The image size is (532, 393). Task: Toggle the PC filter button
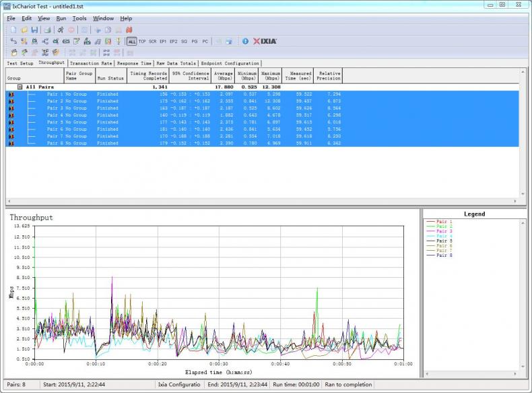click(205, 41)
